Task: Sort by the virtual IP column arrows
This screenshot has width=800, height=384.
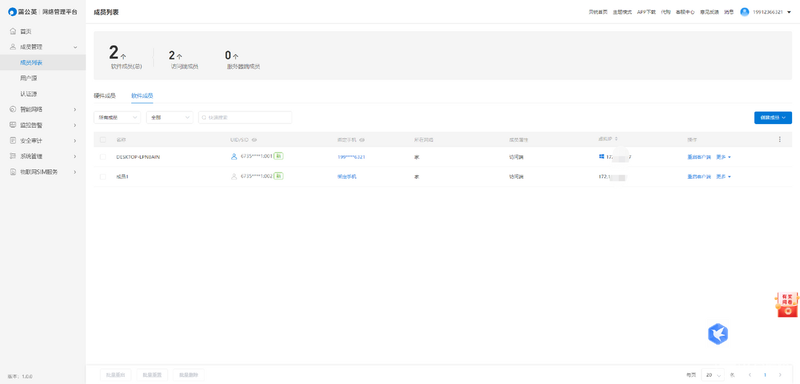Action: pyautogui.click(x=616, y=139)
